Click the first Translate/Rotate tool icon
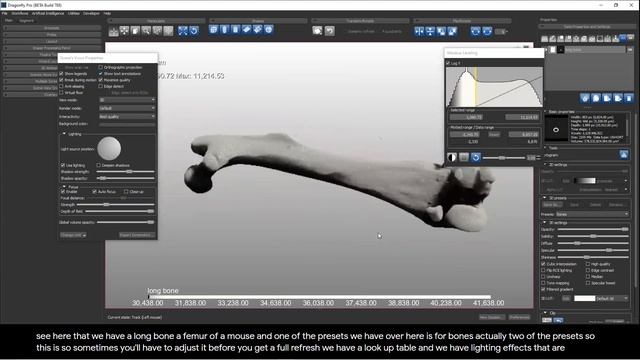The image size is (640, 360). point(318,31)
